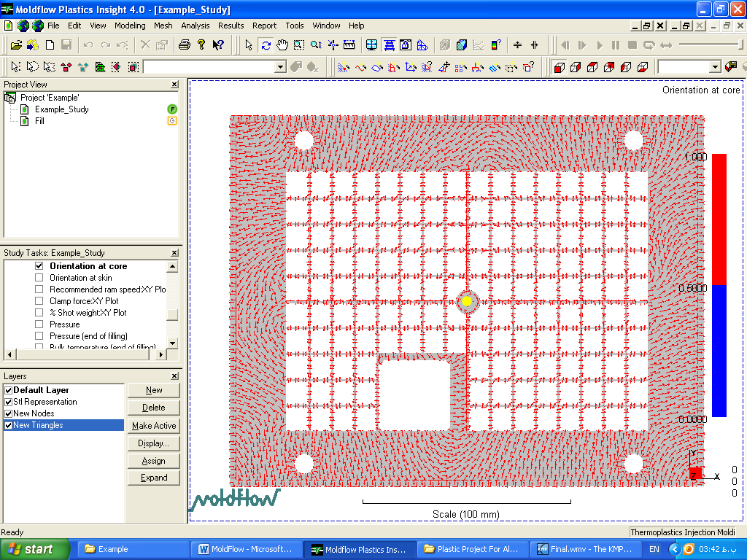Open the view dropdown beside cube icons
The image size is (747, 560).
tap(715, 67)
